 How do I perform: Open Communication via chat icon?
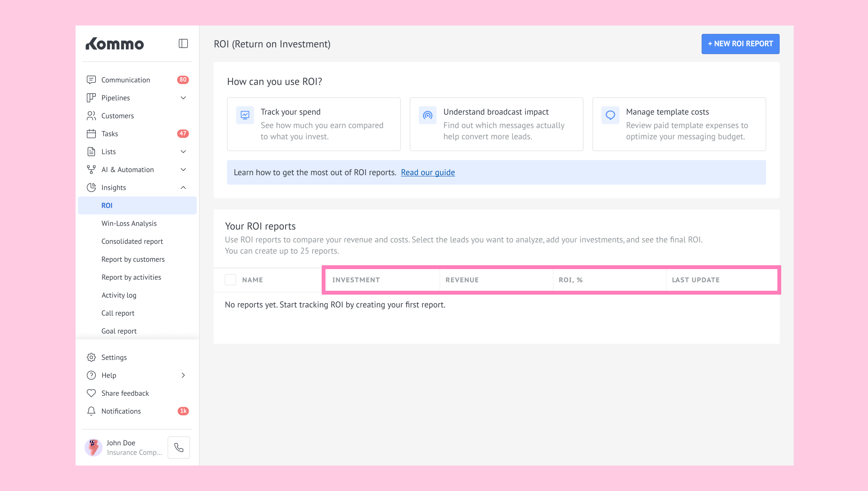(x=91, y=80)
